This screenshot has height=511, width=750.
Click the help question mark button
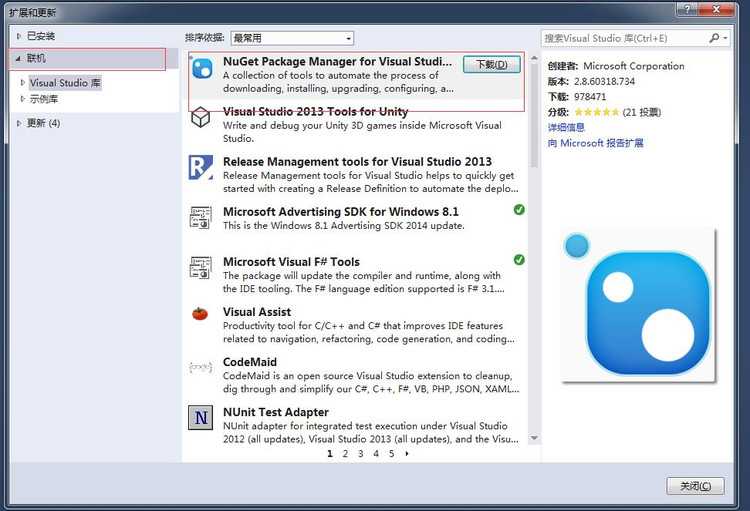[x=687, y=9]
